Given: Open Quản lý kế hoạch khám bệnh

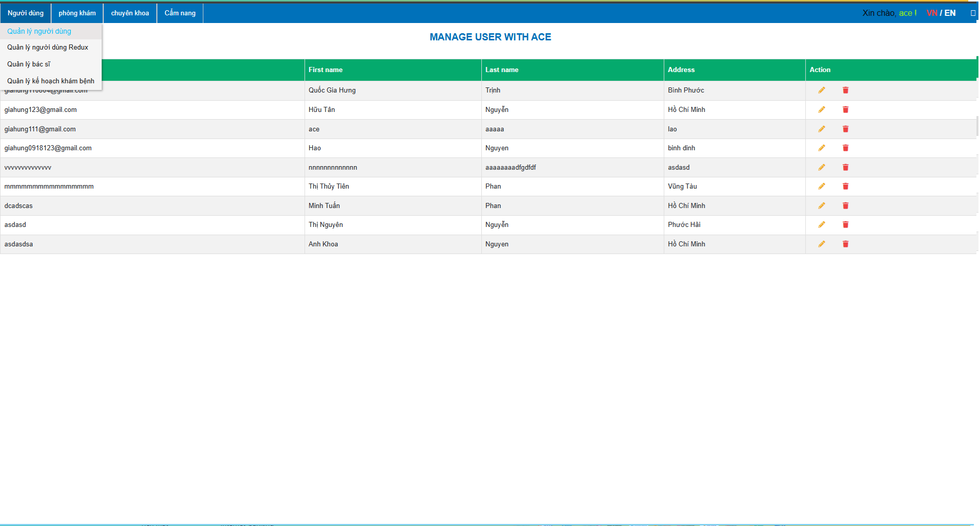Looking at the screenshot, I should pyautogui.click(x=51, y=81).
